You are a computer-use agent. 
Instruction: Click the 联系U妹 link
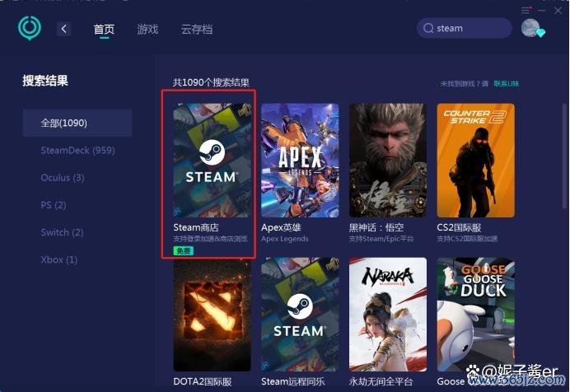507,83
